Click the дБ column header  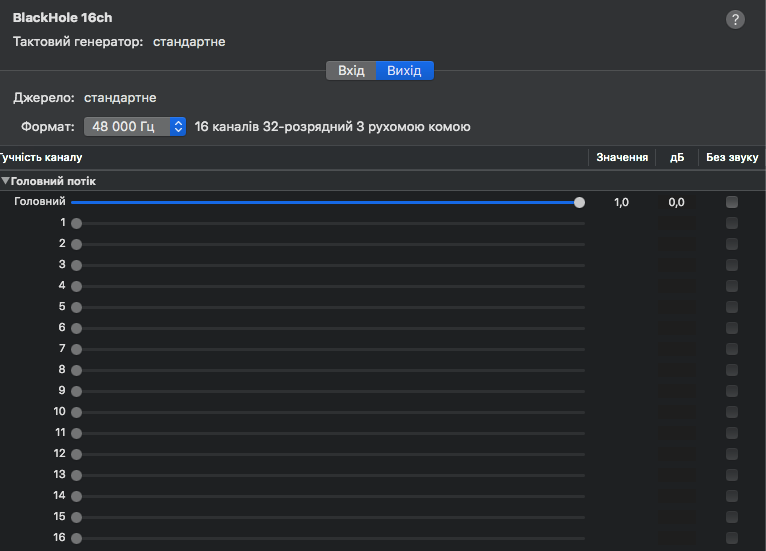coord(677,158)
